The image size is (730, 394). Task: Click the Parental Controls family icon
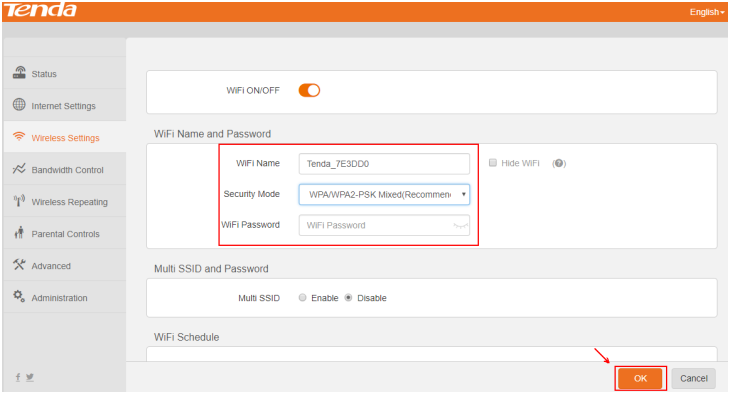[x=19, y=232]
